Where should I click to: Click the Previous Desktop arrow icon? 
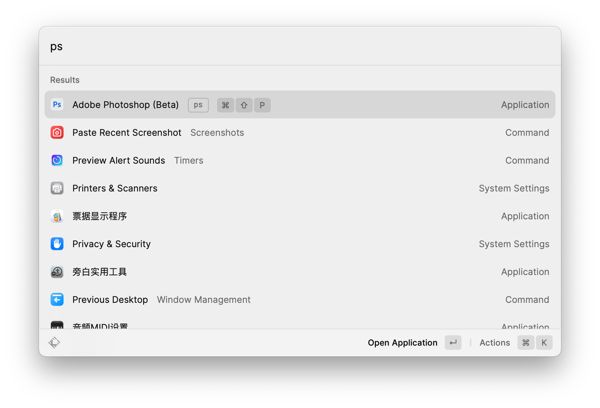click(57, 300)
